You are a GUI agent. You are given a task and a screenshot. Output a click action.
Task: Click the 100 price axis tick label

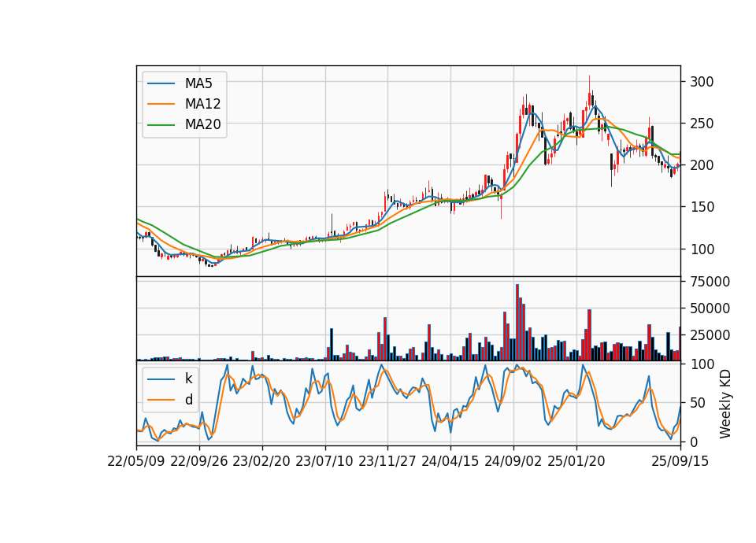(x=702, y=249)
